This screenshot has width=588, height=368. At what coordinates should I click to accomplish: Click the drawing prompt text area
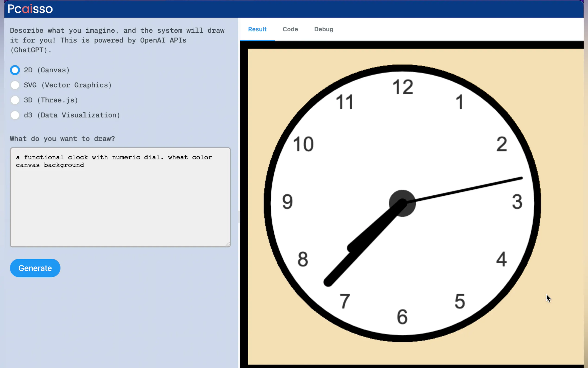click(120, 197)
